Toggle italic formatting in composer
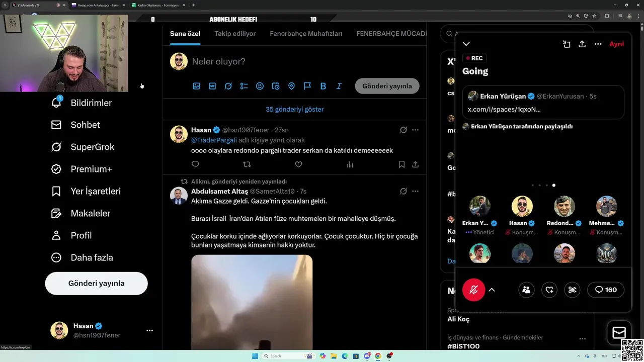 pyautogui.click(x=339, y=86)
